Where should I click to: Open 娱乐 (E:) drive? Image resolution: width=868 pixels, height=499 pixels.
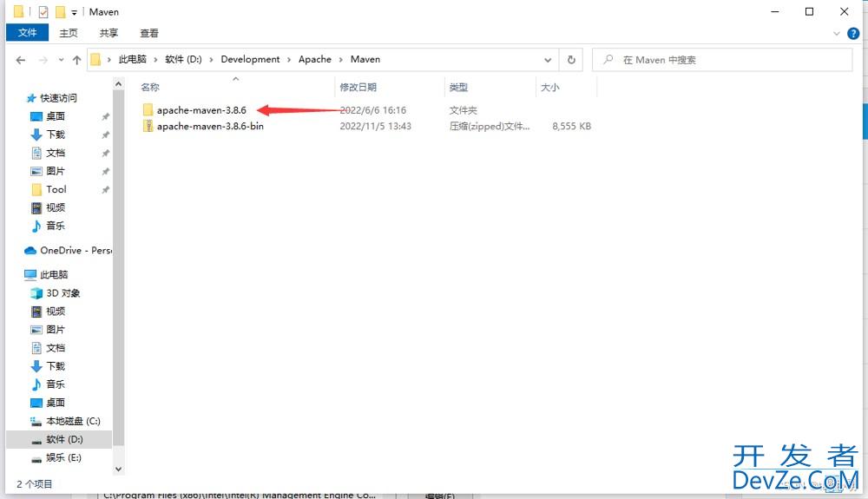coord(63,457)
